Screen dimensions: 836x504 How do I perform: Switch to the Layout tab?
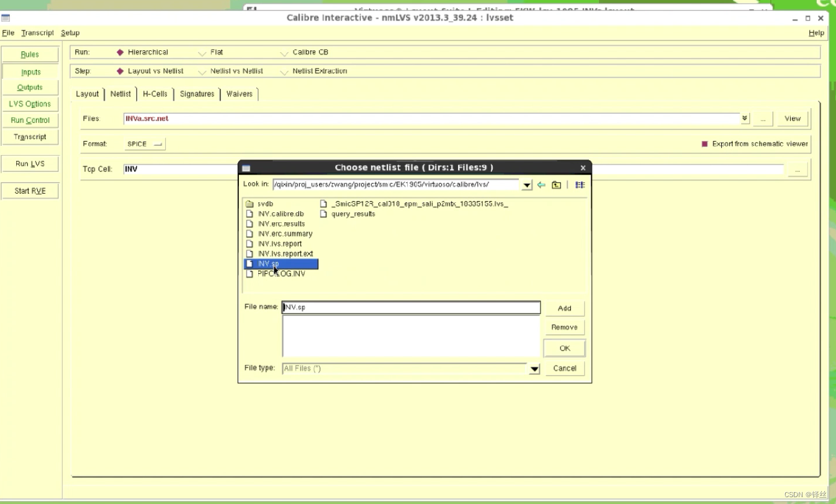coord(87,94)
